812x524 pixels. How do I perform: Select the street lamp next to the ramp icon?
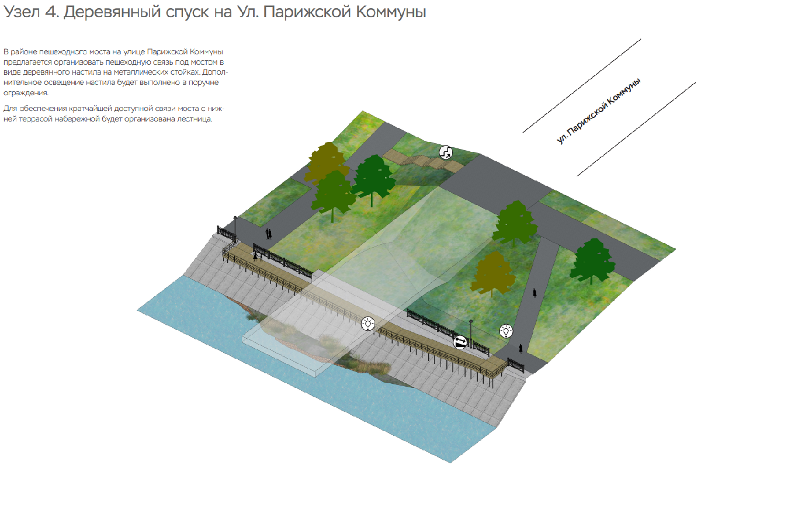pyautogui.click(x=471, y=332)
